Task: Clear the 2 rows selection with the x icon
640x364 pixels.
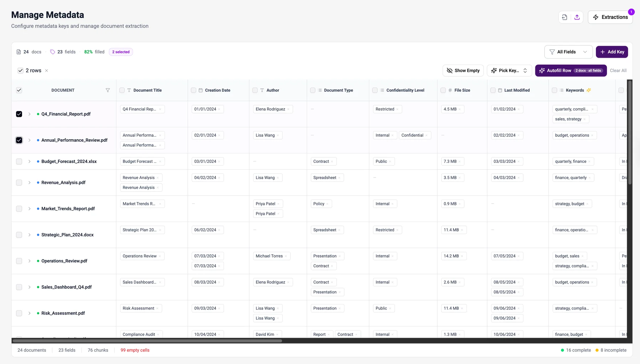Action: coord(47,71)
